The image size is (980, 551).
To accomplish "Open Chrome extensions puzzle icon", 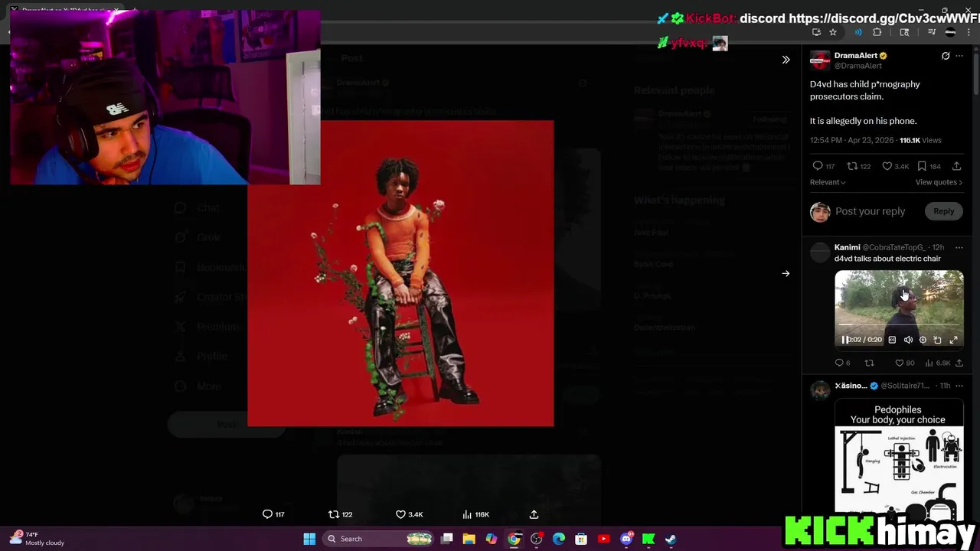I will click(877, 32).
